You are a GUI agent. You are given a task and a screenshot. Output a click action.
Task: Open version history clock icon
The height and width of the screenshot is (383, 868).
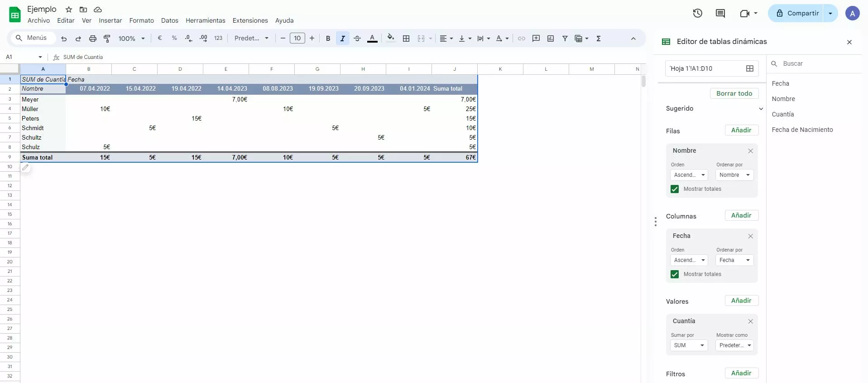coord(697,13)
